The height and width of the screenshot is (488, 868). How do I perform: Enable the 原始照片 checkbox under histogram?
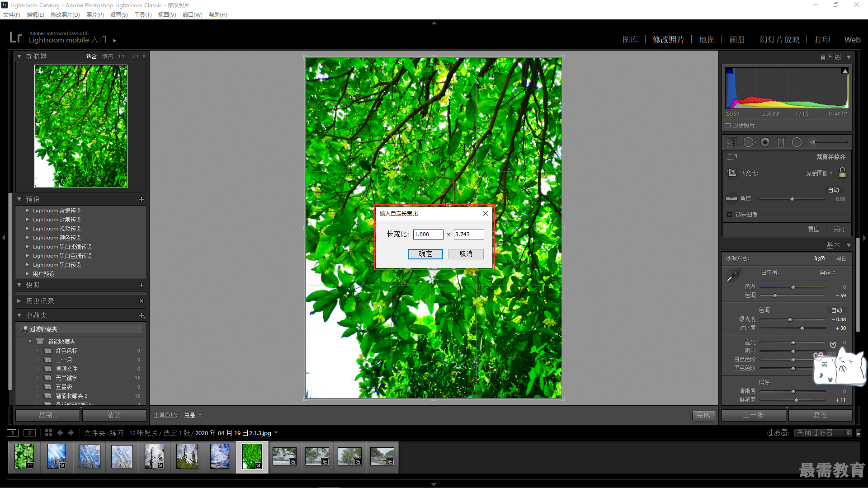tap(728, 125)
